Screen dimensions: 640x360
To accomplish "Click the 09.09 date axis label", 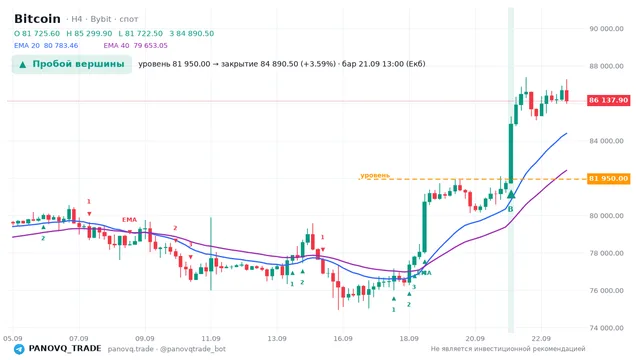I will [145, 339].
